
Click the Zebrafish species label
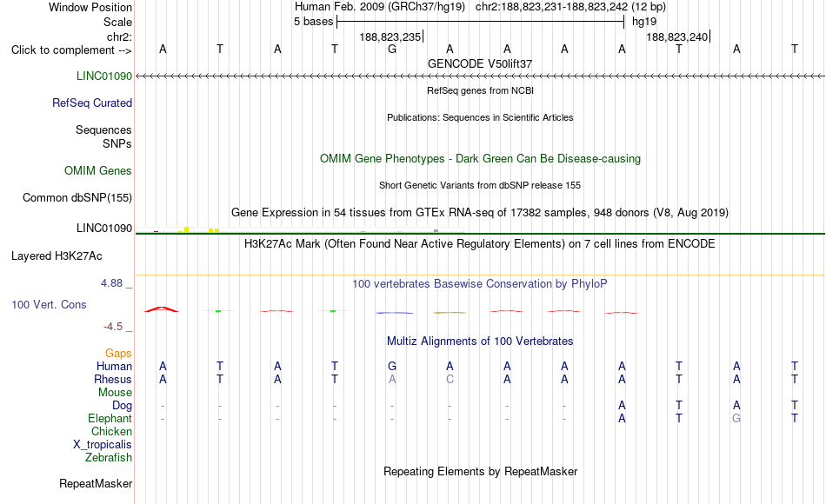click(109, 457)
